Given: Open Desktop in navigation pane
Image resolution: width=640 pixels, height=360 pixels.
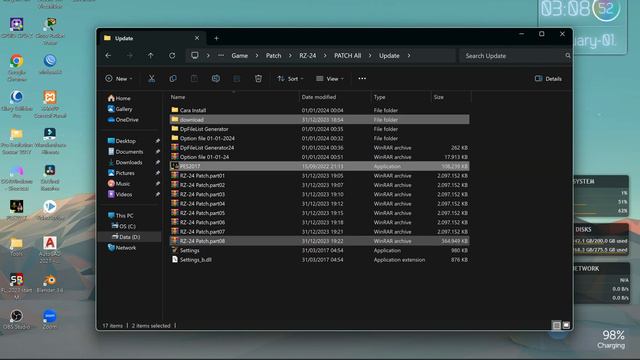Looking at the screenshot, I should pyautogui.click(x=121, y=141).
